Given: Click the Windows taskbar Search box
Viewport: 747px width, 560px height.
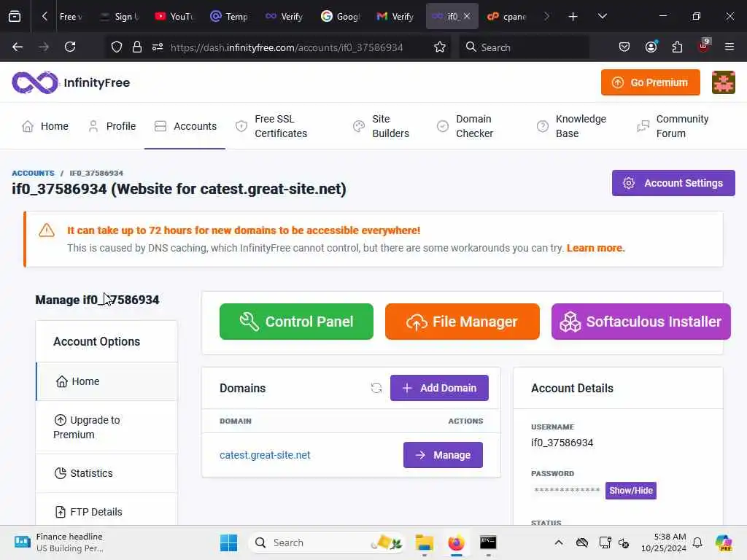Looking at the screenshot, I should (326, 542).
